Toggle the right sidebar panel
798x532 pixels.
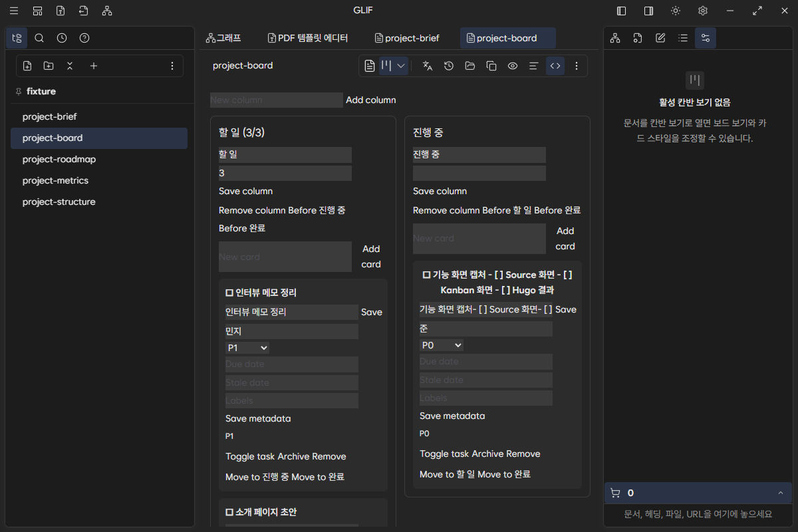point(648,11)
